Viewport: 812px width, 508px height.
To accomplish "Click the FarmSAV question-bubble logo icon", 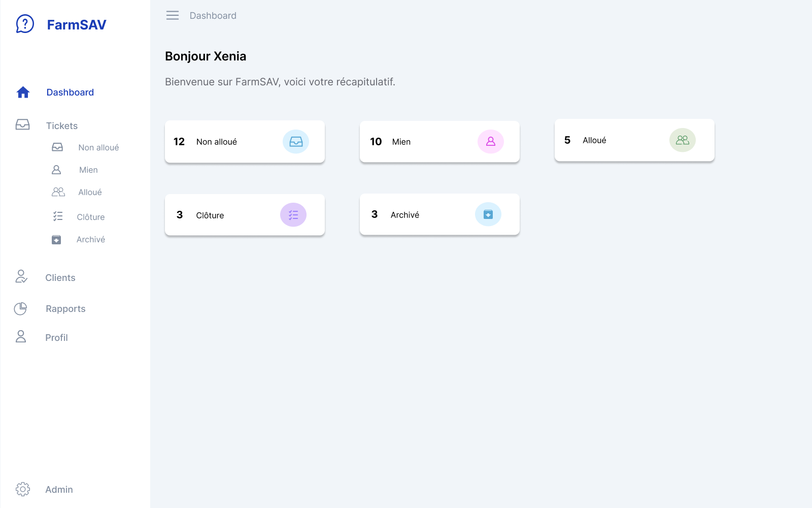I will pos(25,24).
